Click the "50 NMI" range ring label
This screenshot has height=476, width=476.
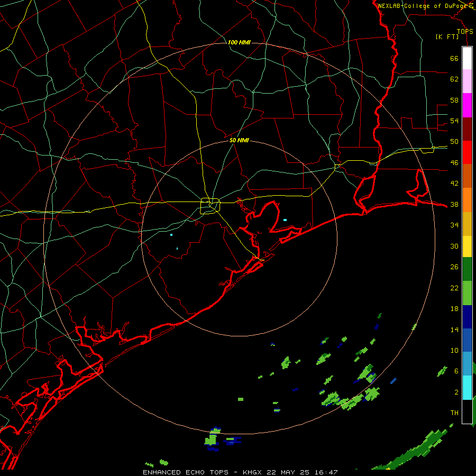(x=239, y=140)
